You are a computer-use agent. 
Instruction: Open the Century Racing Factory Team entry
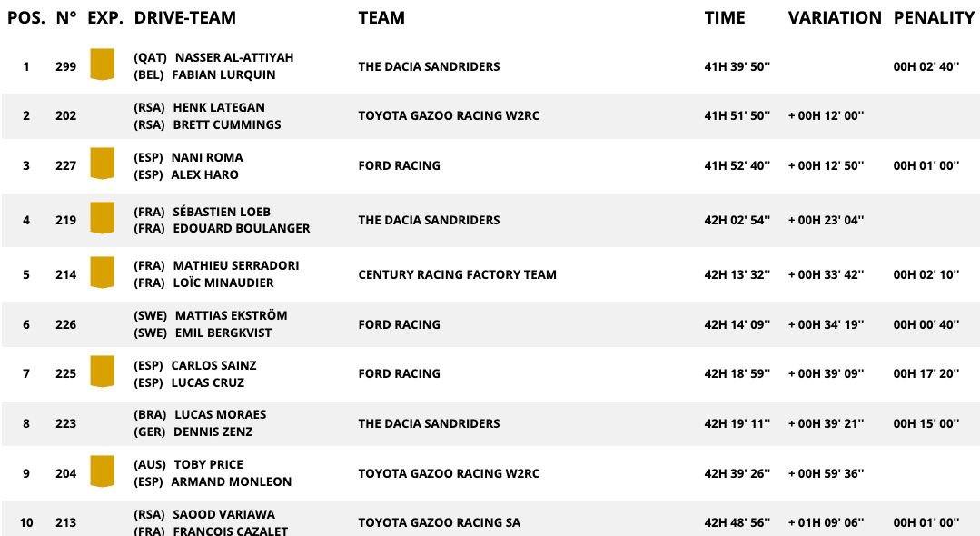(x=457, y=274)
